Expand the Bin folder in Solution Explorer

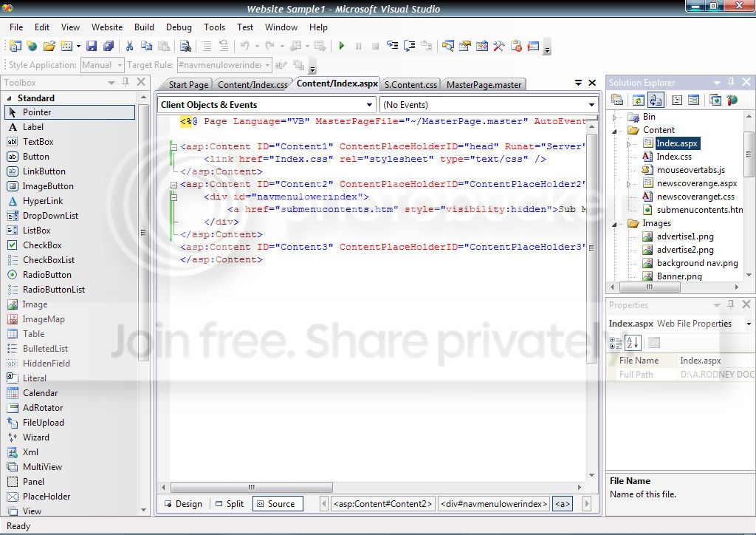pos(614,117)
